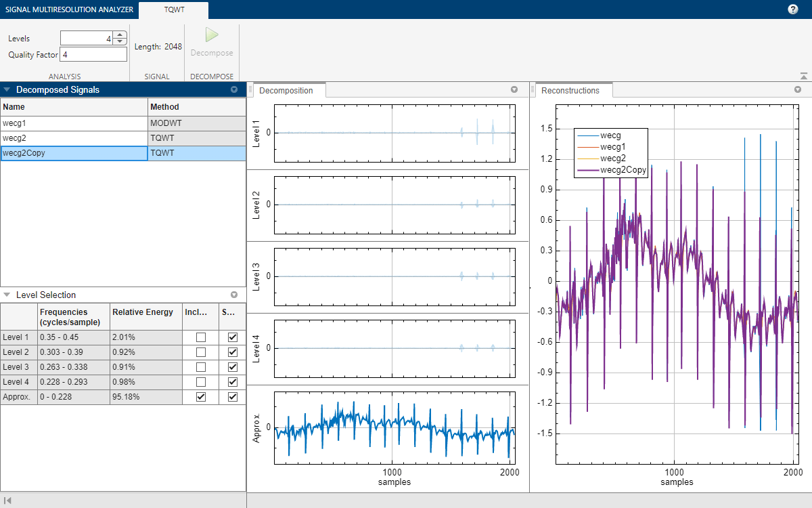812x508 pixels.
Task: Collapse the toolstrip with the arrow icon
Action: pos(803,77)
